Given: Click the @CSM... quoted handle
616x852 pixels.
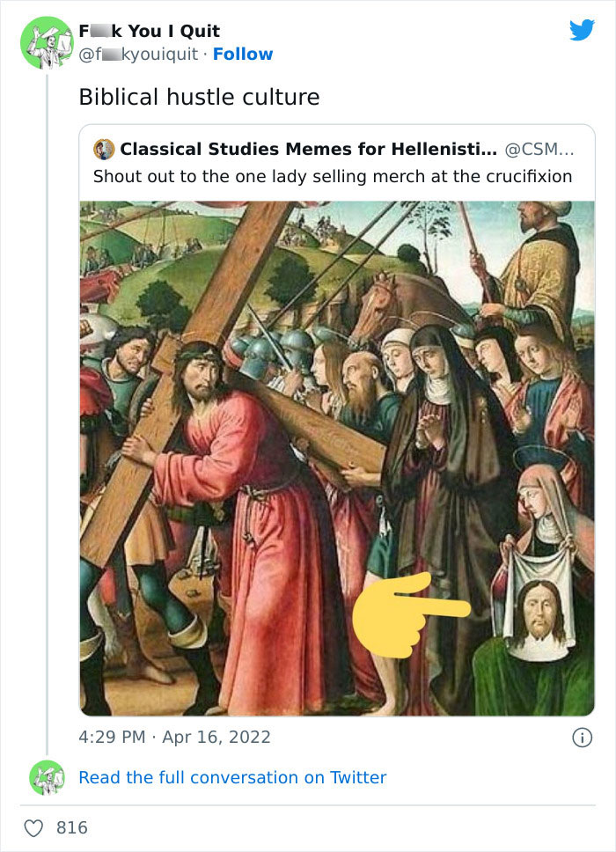Looking at the screenshot, I should [541, 149].
